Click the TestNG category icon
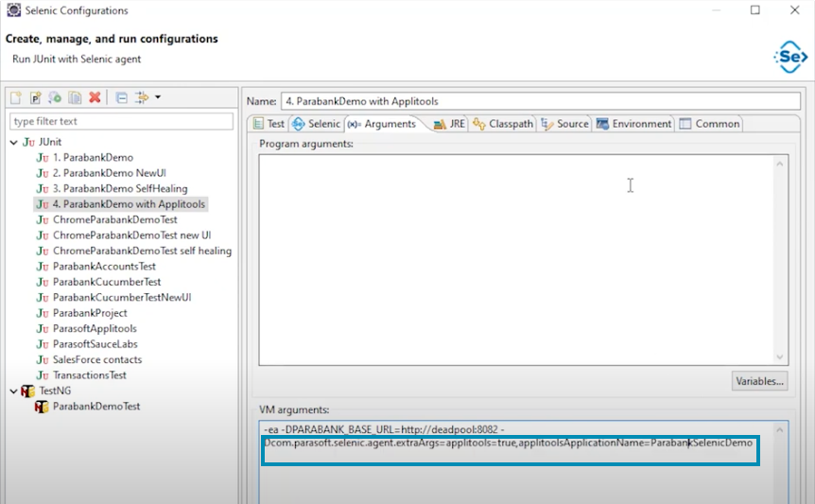This screenshot has height=504, width=815. tap(27, 391)
